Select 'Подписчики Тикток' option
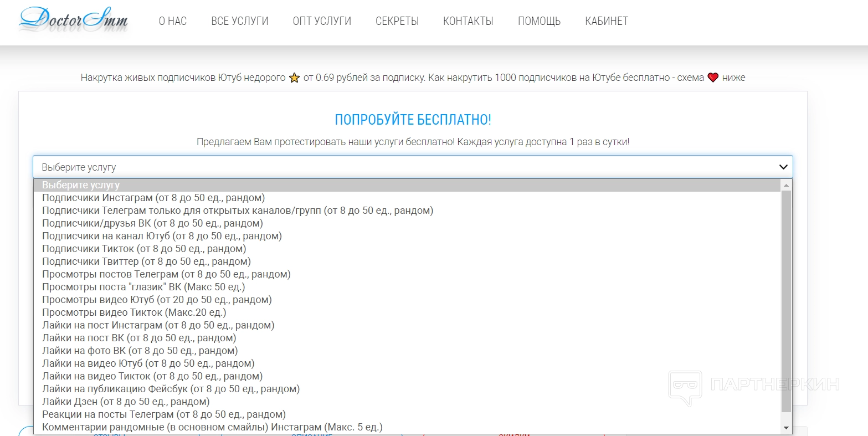 [407, 249]
